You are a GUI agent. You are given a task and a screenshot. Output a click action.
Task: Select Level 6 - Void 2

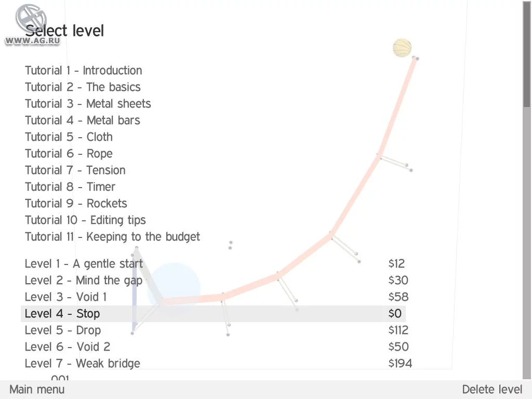[68, 347]
